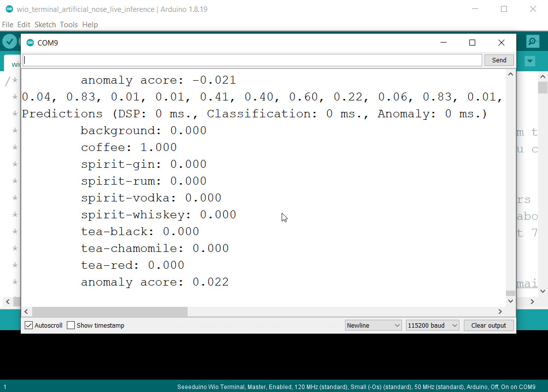Screen dimensions: 548x392
Task: Enable the Show timestamp checkbox
Action: [x=71, y=326]
